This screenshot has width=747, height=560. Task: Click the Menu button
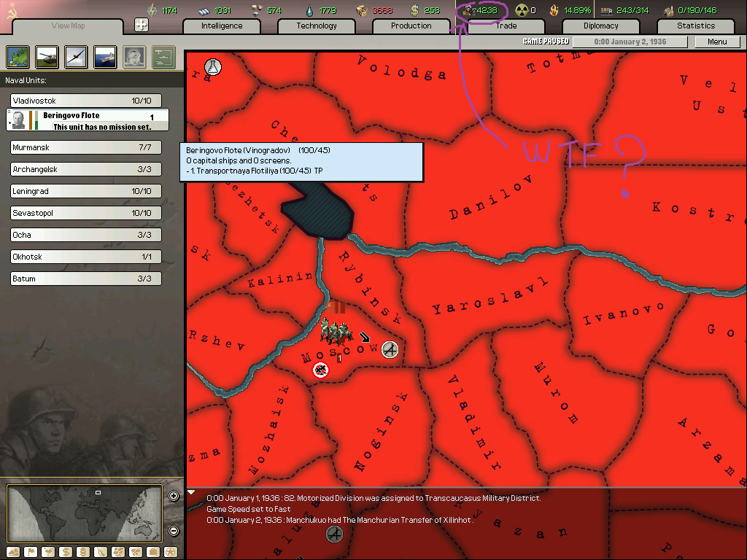pyautogui.click(x=717, y=42)
